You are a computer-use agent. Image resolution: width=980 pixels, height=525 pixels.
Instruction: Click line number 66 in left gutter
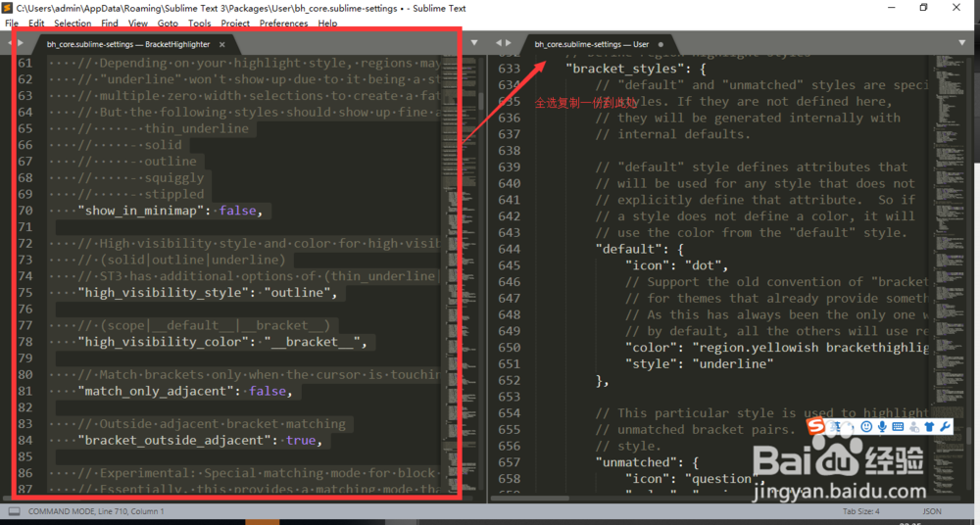25,145
